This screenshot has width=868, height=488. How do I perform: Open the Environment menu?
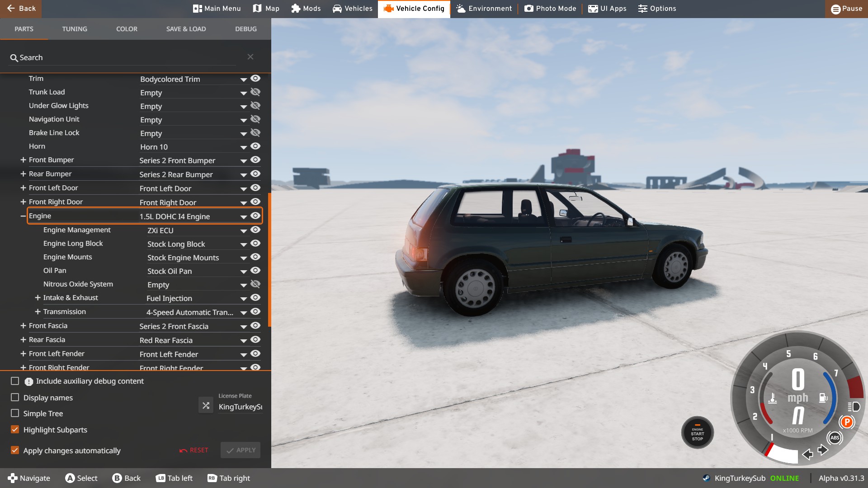pyautogui.click(x=484, y=9)
